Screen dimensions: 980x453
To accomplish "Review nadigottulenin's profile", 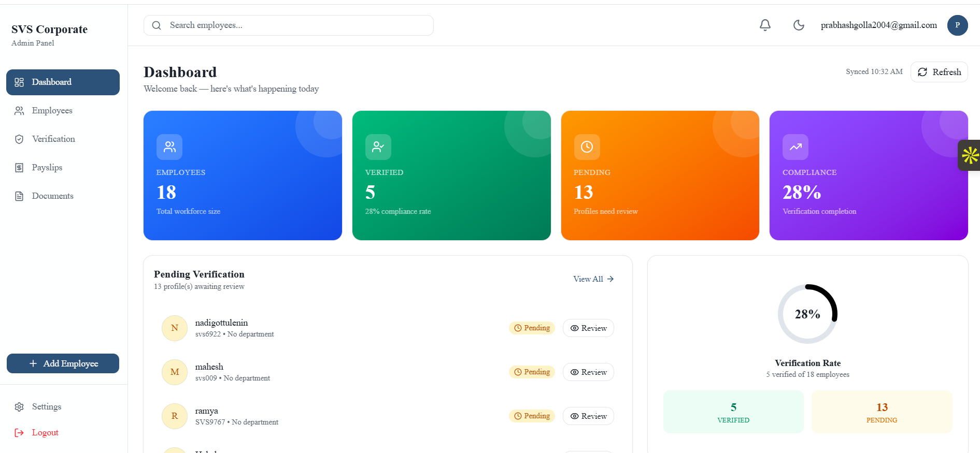I will (x=588, y=328).
